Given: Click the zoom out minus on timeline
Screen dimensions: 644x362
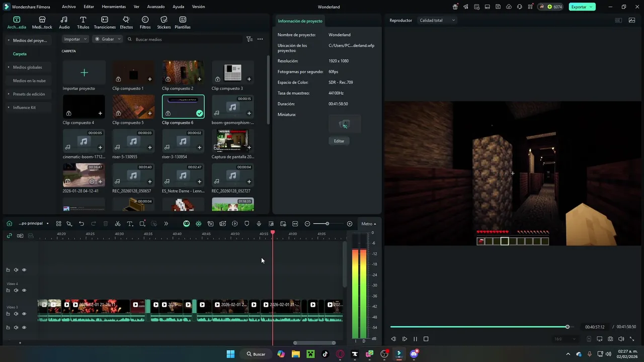Looking at the screenshot, I should 307,224.
